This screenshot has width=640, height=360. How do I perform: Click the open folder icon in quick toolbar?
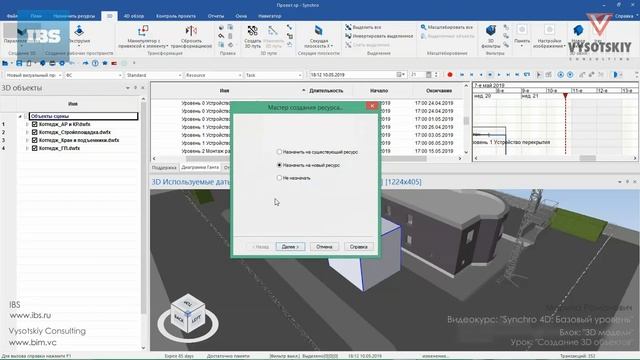coord(5,63)
